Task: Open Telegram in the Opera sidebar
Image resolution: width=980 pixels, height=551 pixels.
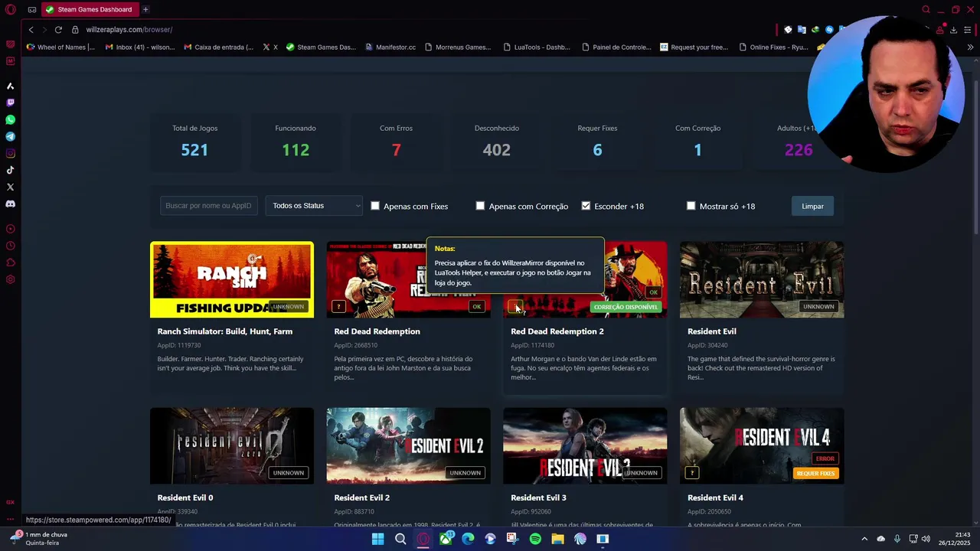Action: coord(10,136)
